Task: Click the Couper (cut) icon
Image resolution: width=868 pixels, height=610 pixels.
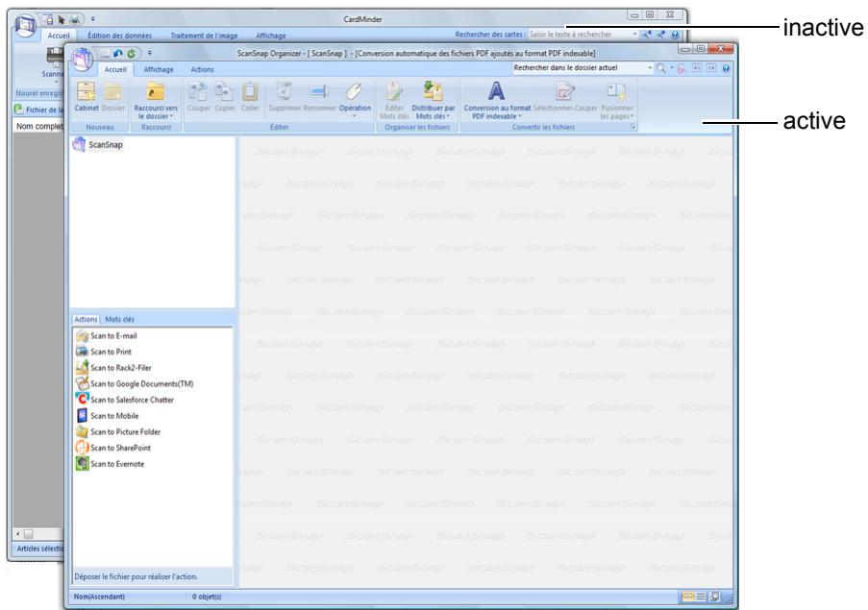Action: click(x=198, y=91)
